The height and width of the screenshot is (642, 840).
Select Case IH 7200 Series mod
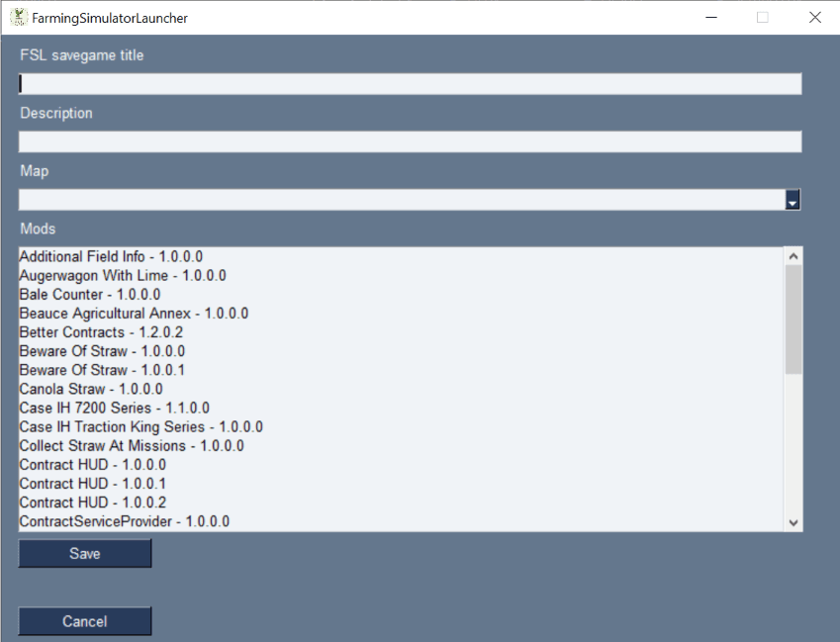[401, 408]
